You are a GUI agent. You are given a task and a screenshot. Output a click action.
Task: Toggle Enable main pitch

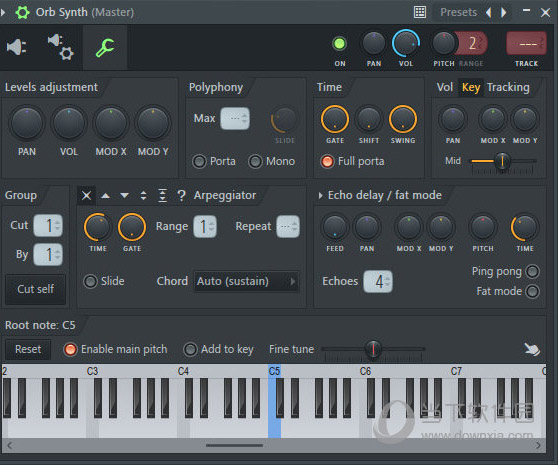click(70, 349)
